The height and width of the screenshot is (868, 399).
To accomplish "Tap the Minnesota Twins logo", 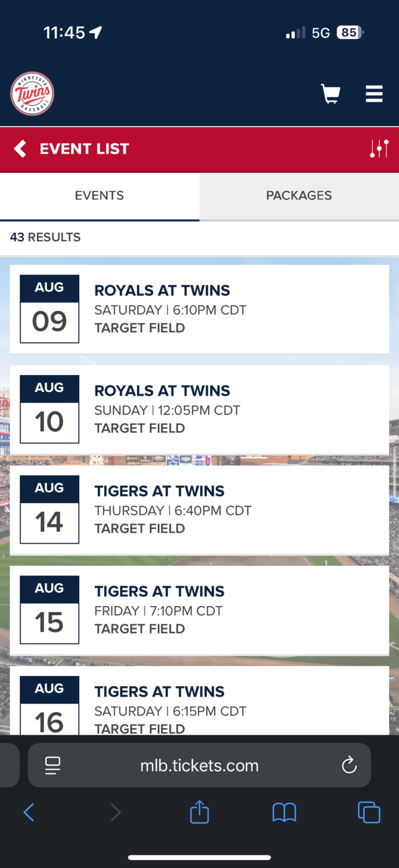I will click(32, 93).
